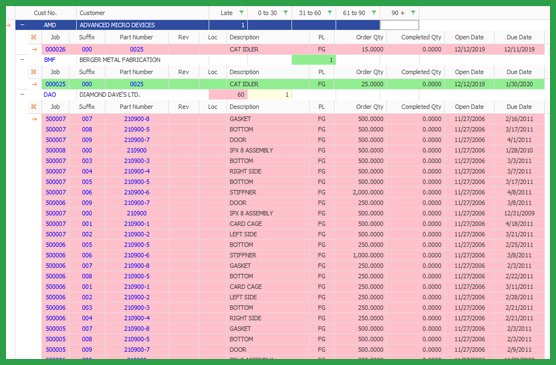Select DIAMOND DAVE'S LTD. customer name
This screenshot has height=365, width=556.
tap(110, 94)
